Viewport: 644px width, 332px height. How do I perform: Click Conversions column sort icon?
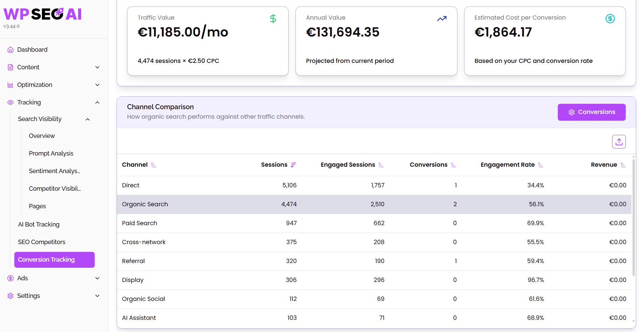[453, 165]
